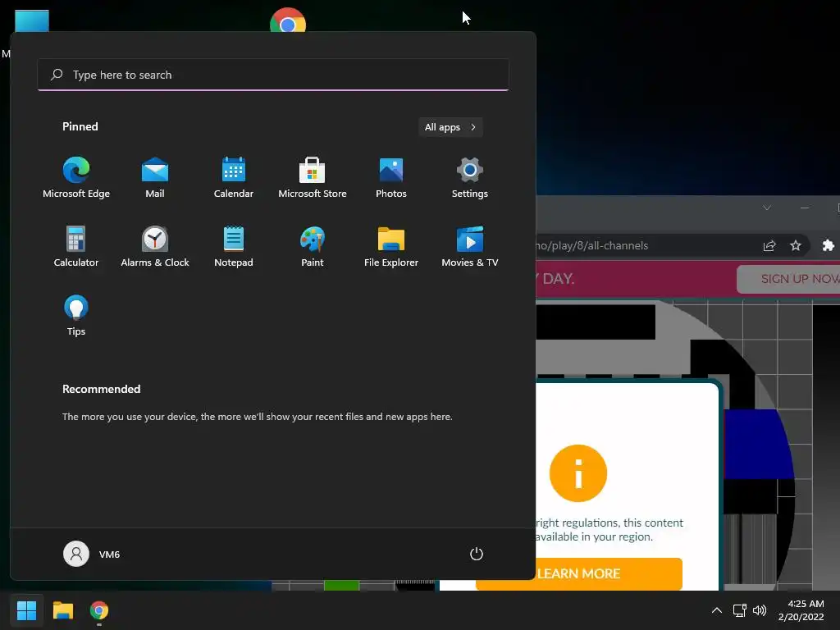840x630 pixels.
Task: Switch to Chrome from the taskbar
Action: click(99, 610)
